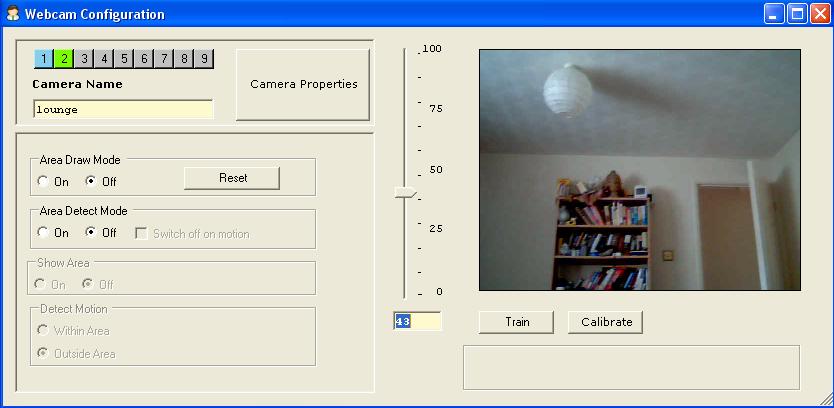
Task: Click the empty status box below Train
Action: pyautogui.click(x=631, y=368)
